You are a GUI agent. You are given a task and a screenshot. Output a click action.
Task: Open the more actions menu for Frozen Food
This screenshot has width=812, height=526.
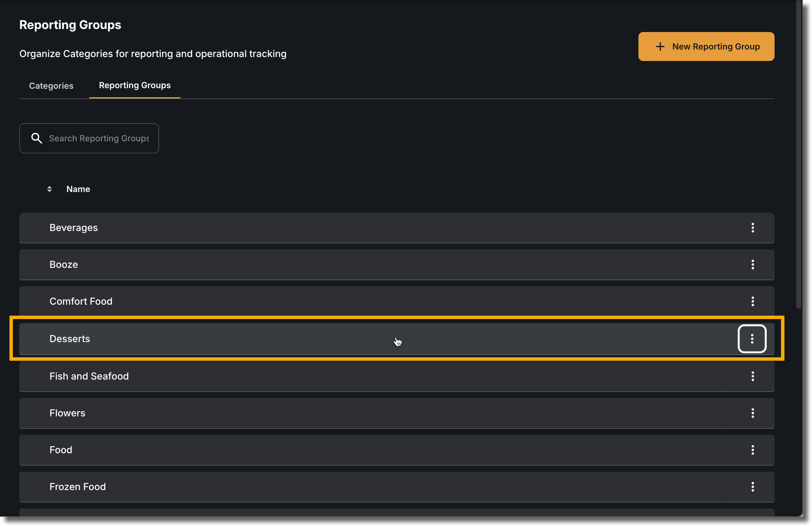(x=752, y=487)
